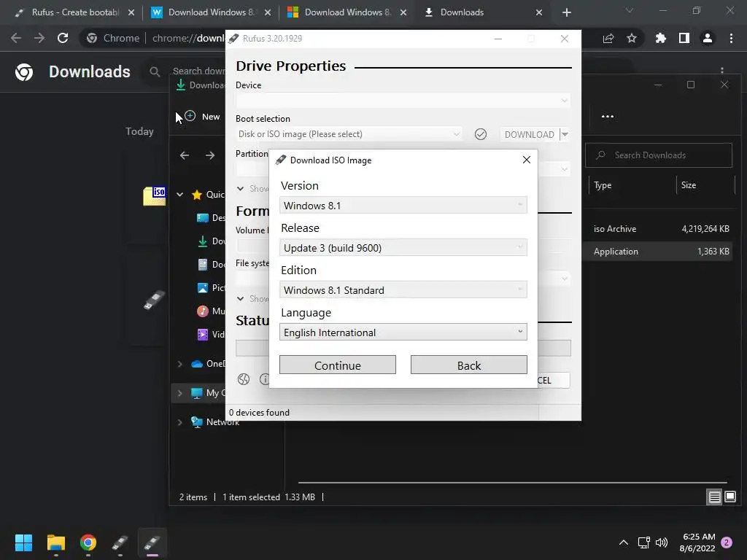The image size is (747, 560).
Task: Click File Explorer forward arrow
Action: click(x=209, y=155)
